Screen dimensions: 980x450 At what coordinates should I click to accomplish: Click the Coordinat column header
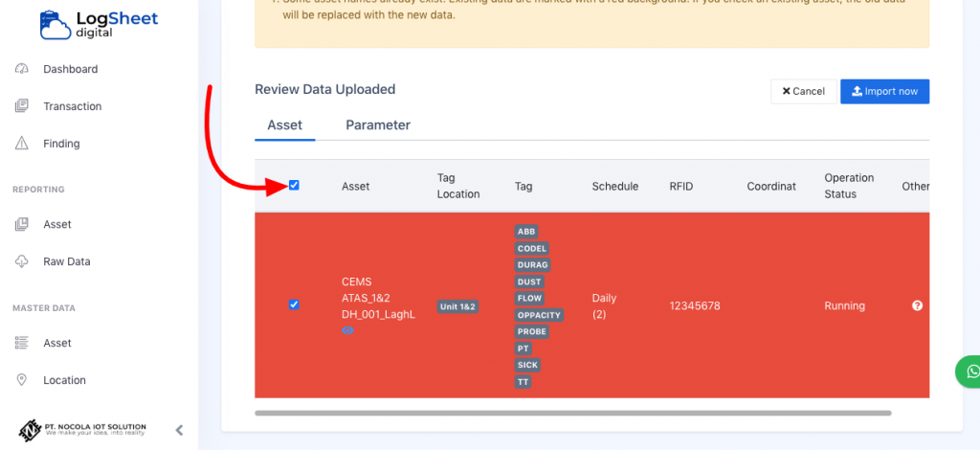pyautogui.click(x=771, y=187)
